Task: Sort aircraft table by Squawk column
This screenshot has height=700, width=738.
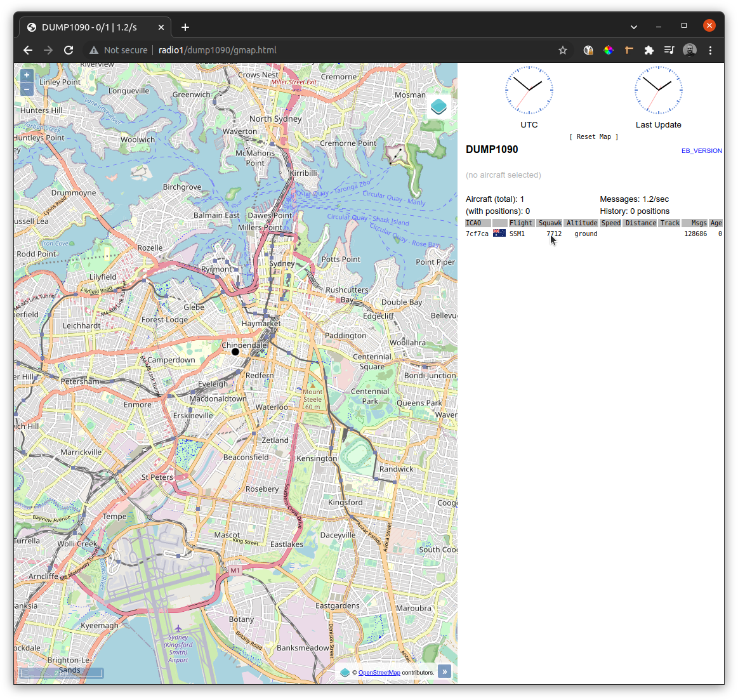Action: click(550, 223)
